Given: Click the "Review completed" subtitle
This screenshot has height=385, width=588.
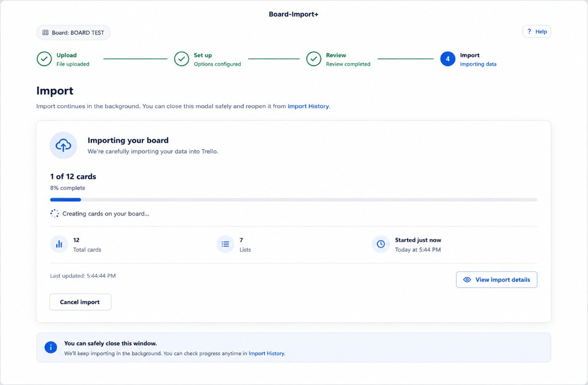Looking at the screenshot, I should (x=348, y=64).
